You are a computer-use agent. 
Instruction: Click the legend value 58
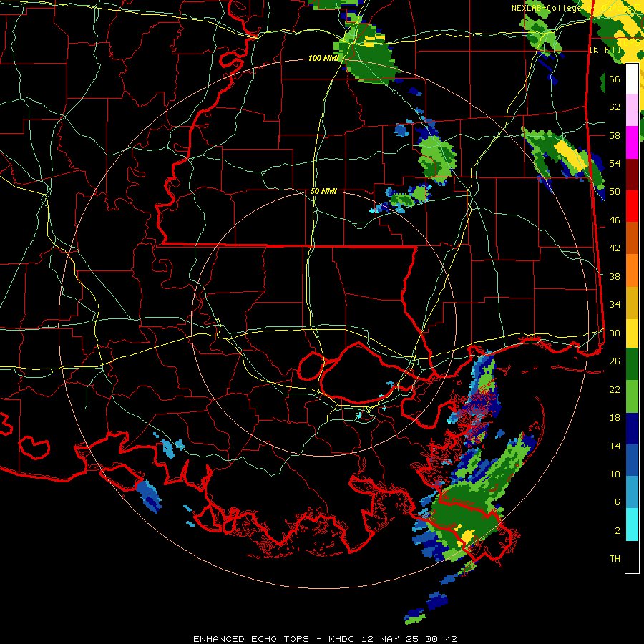[x=615, y=135]
